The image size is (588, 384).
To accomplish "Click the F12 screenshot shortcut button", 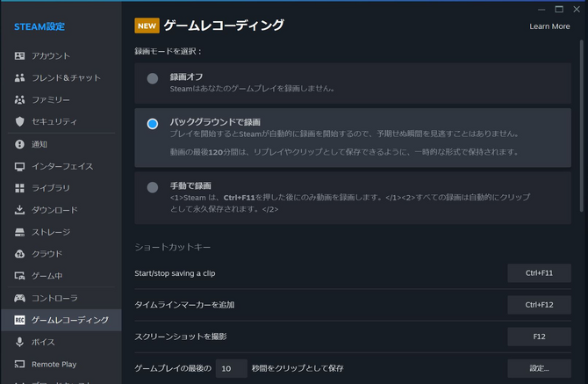I will tap(539, 337).
